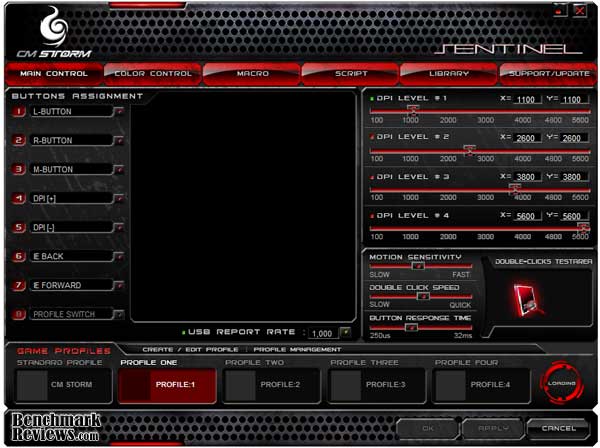This screenshot has height=448, width=600.
Task: Open the Script tab
Action: 351,73
